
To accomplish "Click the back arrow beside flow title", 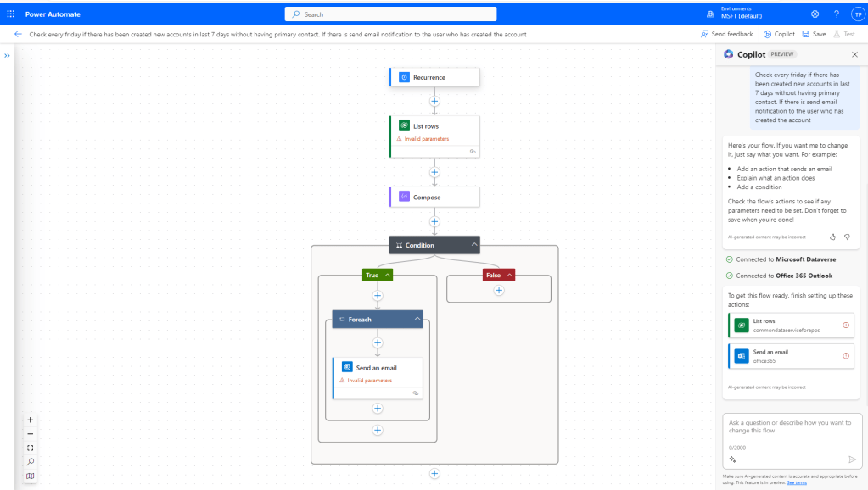I will (18, 34).
